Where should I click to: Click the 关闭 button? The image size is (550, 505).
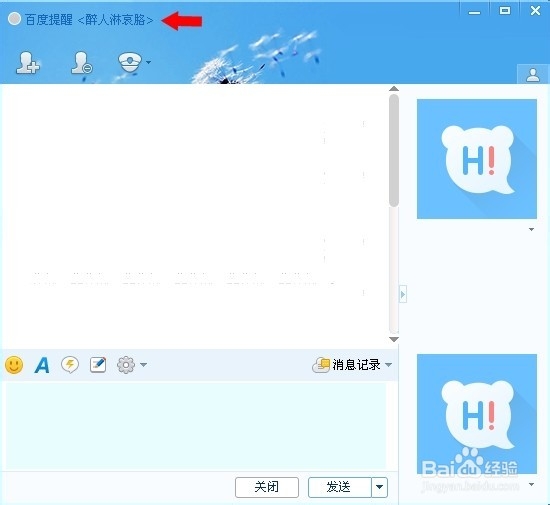(x=267, y=487)
